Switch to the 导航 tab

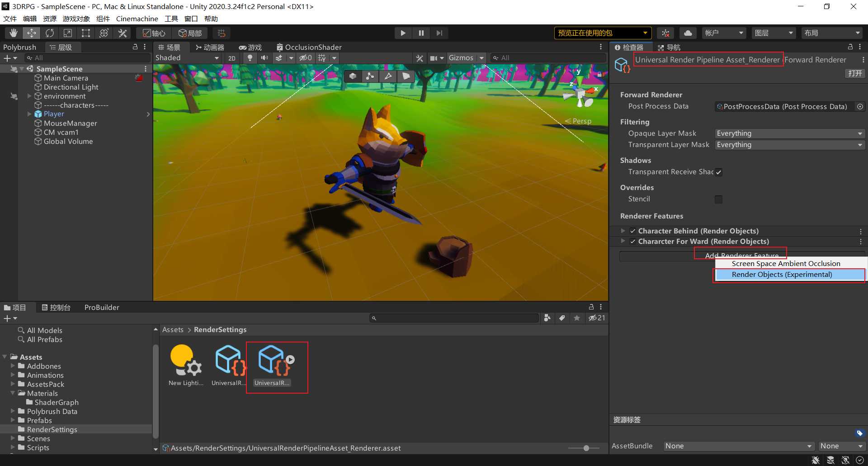tap(669, 48)
